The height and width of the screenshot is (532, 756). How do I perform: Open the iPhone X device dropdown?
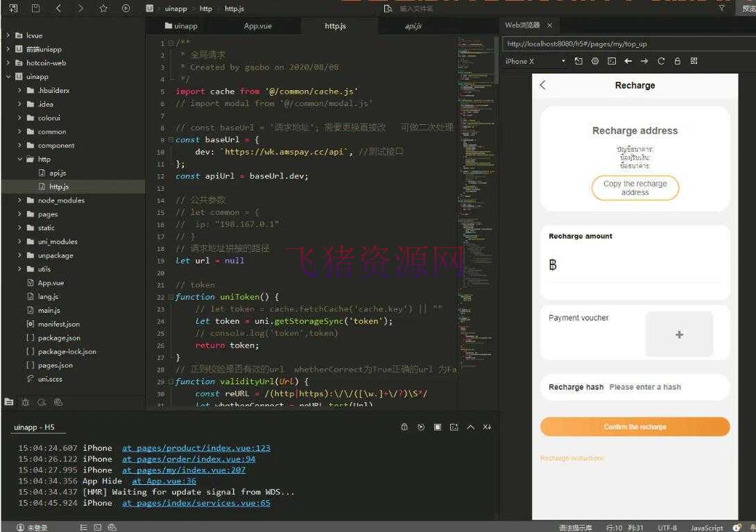[535, 61]
